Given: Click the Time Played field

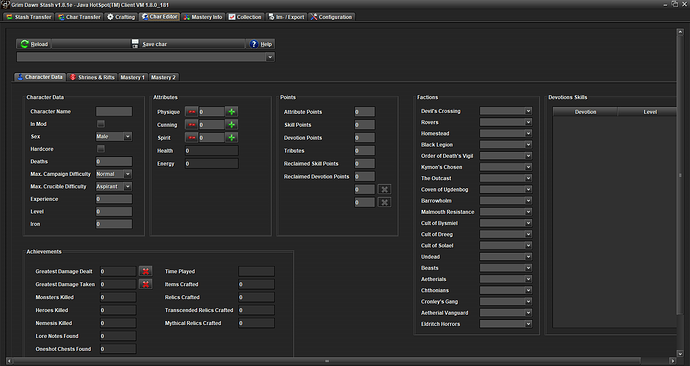Looking at the screenshot, I should [x=257, y=271].
